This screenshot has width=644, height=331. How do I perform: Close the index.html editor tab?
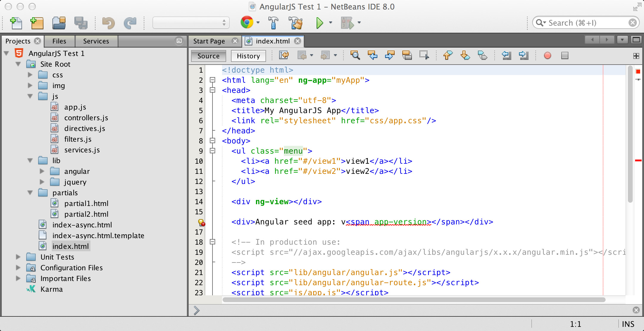point(297,41)
